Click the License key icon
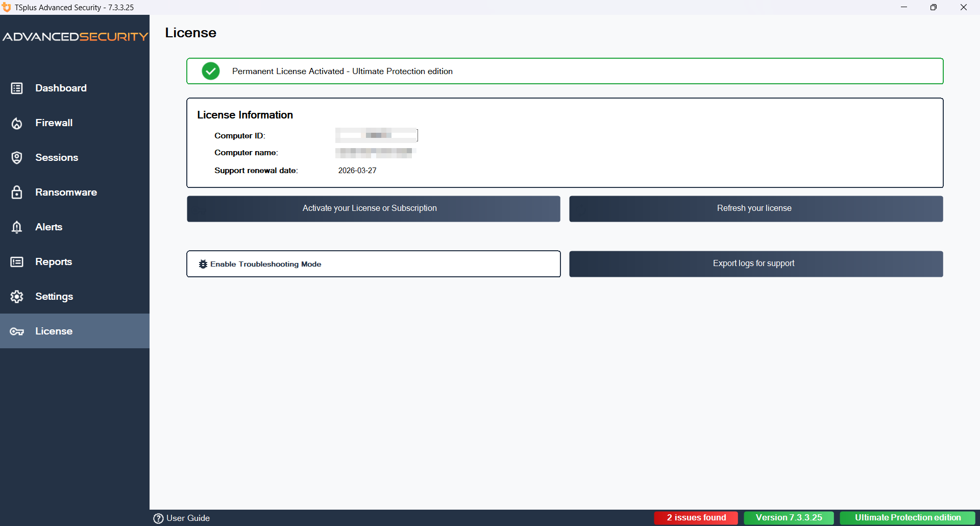980x526 pixels. 17,331
